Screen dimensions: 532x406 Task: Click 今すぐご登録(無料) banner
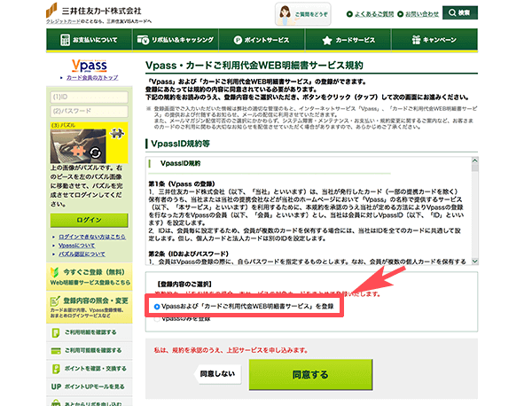click(x=90, y=277)
